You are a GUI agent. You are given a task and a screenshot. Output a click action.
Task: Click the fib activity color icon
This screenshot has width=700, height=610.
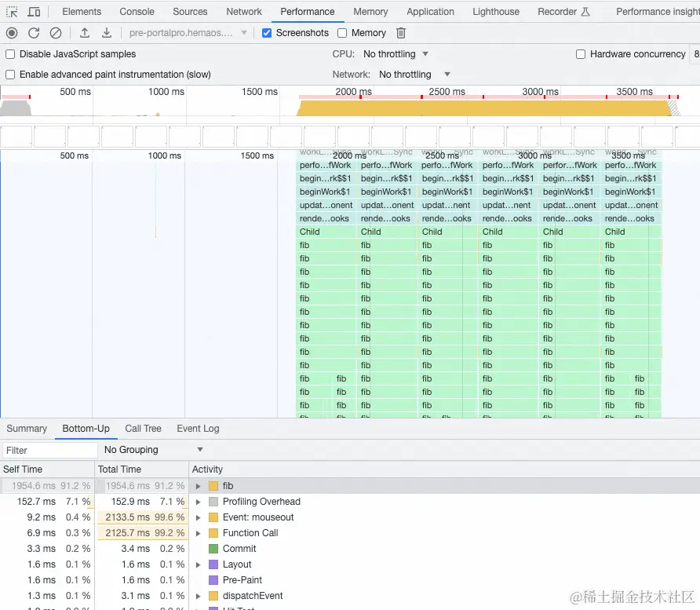pos(213,486)
